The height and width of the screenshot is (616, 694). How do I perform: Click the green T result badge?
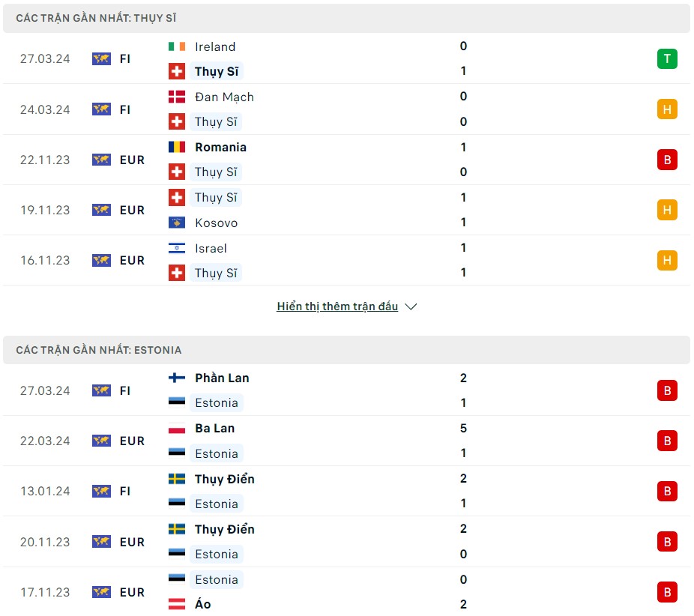click(x=667, y=59)
